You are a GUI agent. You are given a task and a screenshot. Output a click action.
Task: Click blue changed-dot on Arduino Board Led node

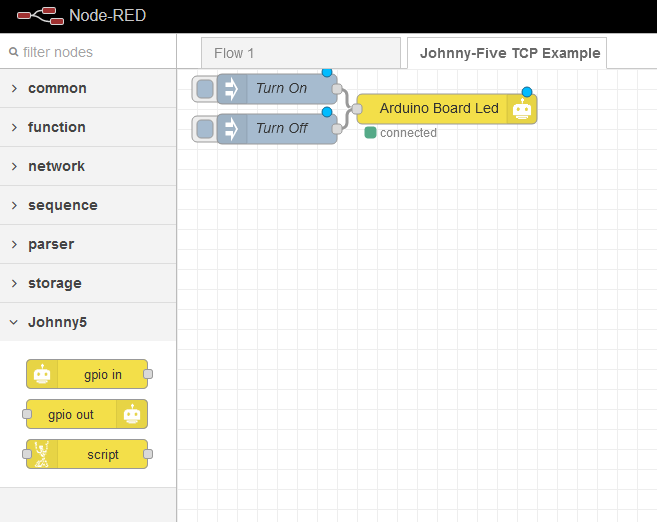point(527,92)
